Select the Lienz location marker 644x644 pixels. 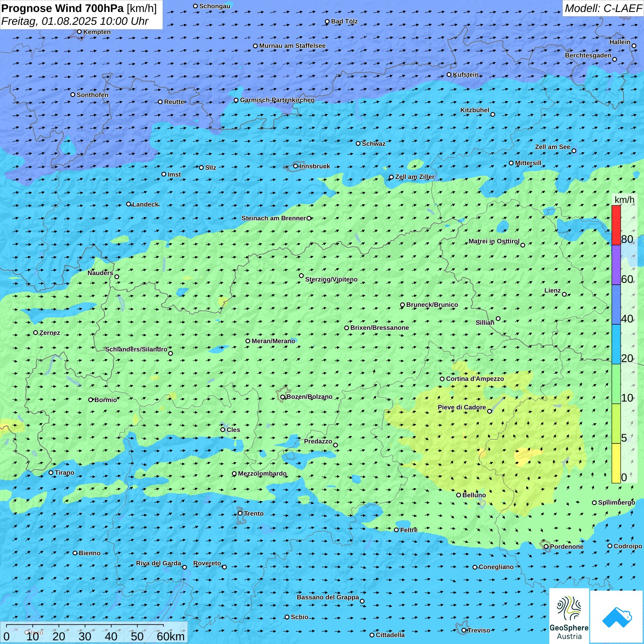(564, 294)
